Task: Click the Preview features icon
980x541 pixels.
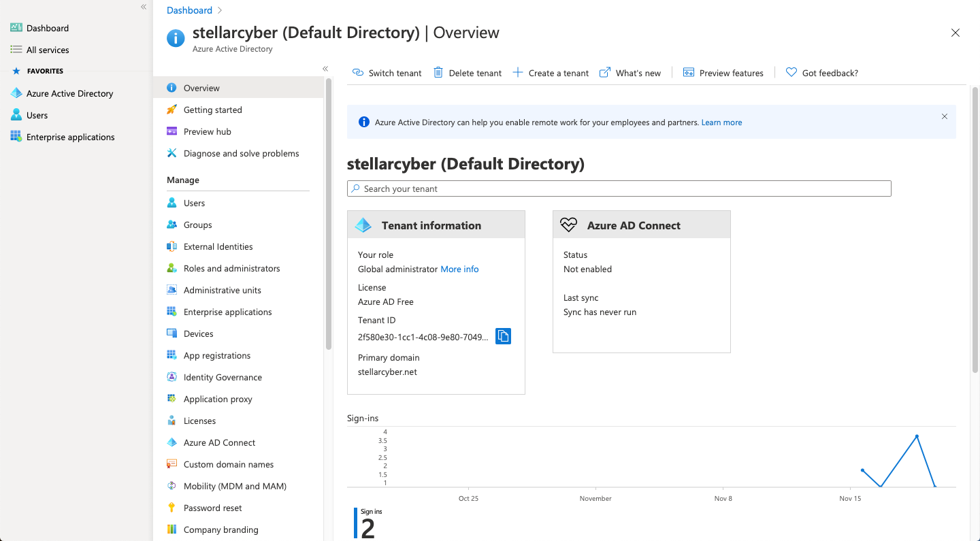Action: coord(688,73)
